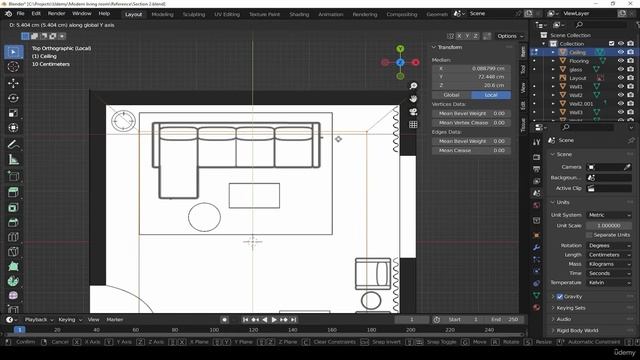Open the viewport Options dropdown

point(510,36)
